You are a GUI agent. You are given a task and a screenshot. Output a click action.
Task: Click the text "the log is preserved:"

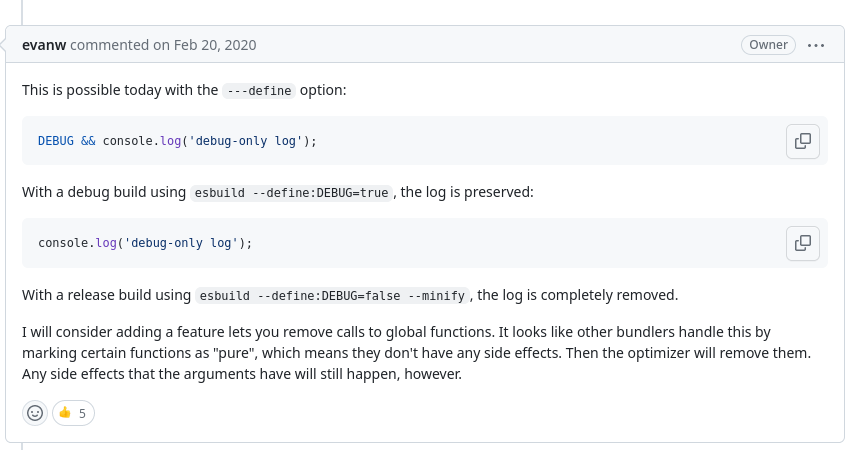point(467,192)
